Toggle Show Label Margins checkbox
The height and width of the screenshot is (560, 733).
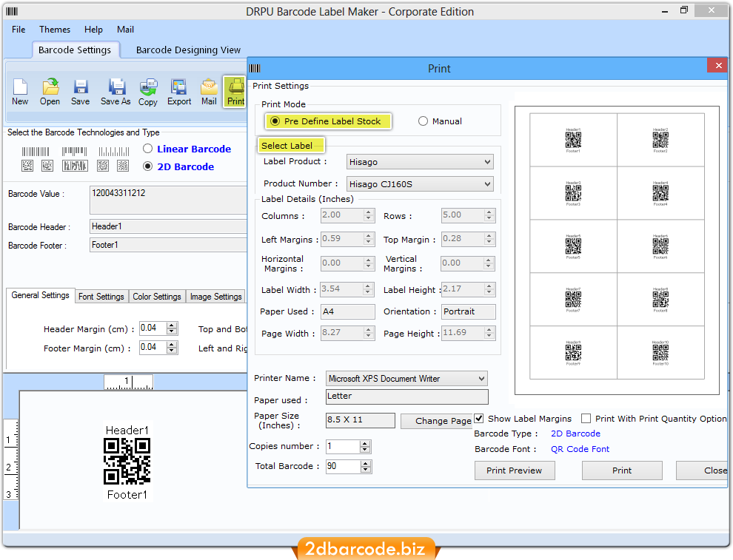tap(479, 419)
